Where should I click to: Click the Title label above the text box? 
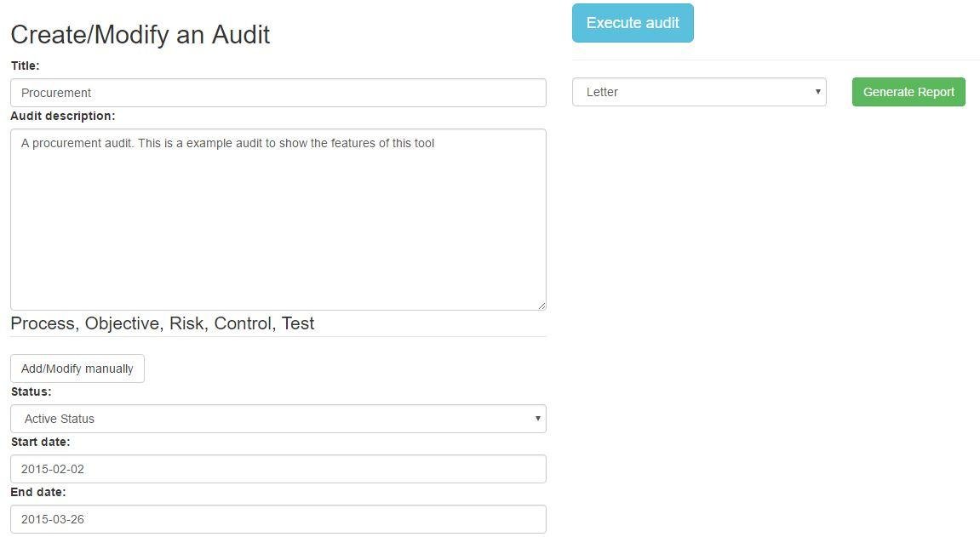click(26, 66)
